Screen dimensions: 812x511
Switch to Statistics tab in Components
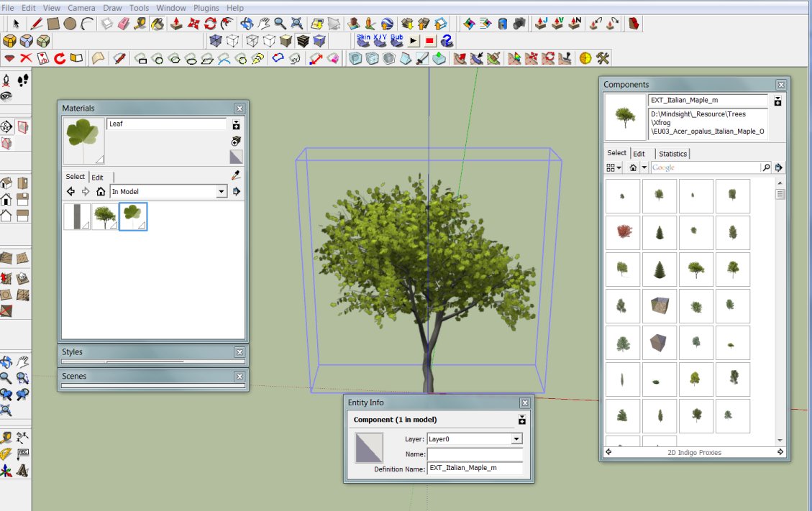point(672,154)
